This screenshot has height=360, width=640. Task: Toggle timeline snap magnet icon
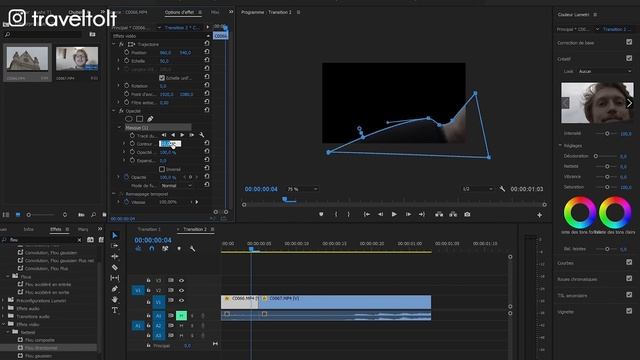(152, 248)
